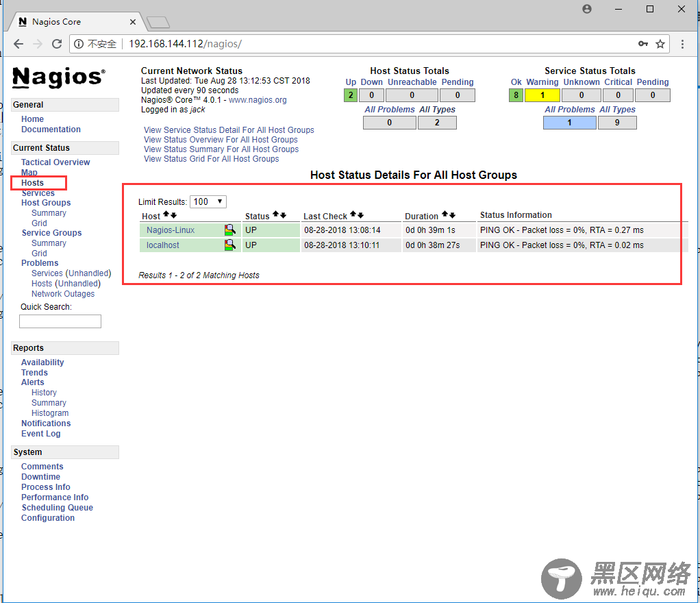Open Process Info
Viewport: 700px width, 603px height.
click(45, 487)
